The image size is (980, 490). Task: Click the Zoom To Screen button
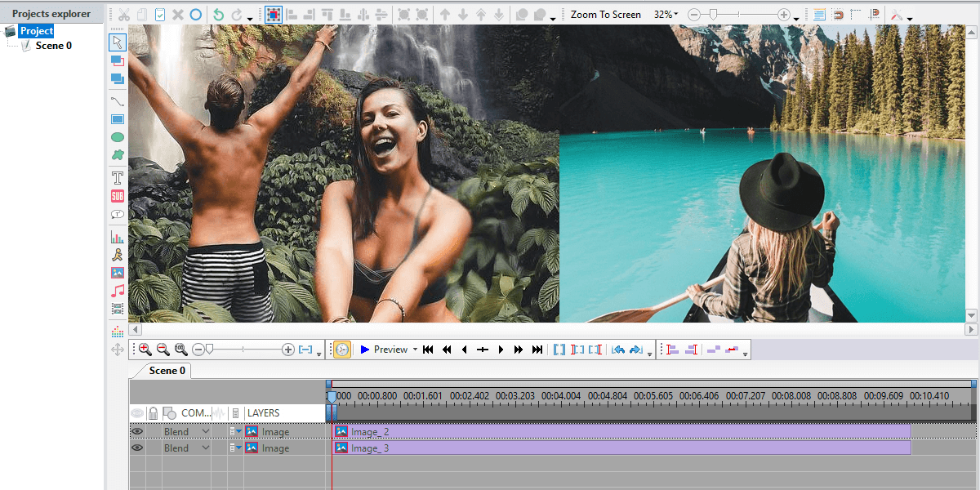(x=605, y=15)
